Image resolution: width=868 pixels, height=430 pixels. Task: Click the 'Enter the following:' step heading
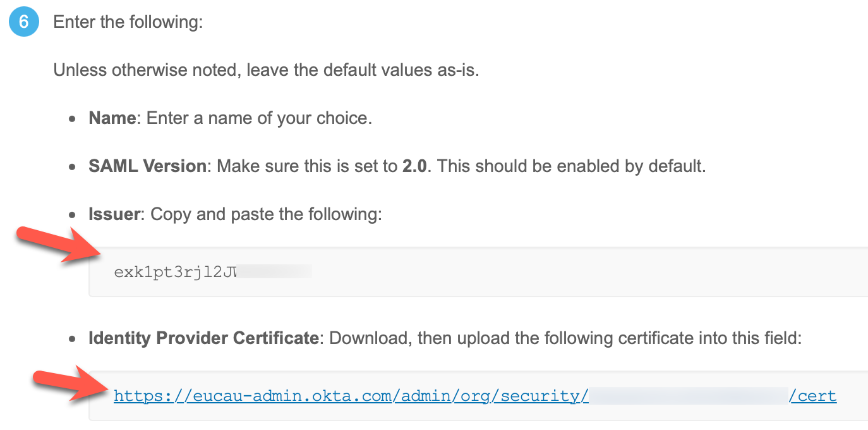tap(128, 21)
